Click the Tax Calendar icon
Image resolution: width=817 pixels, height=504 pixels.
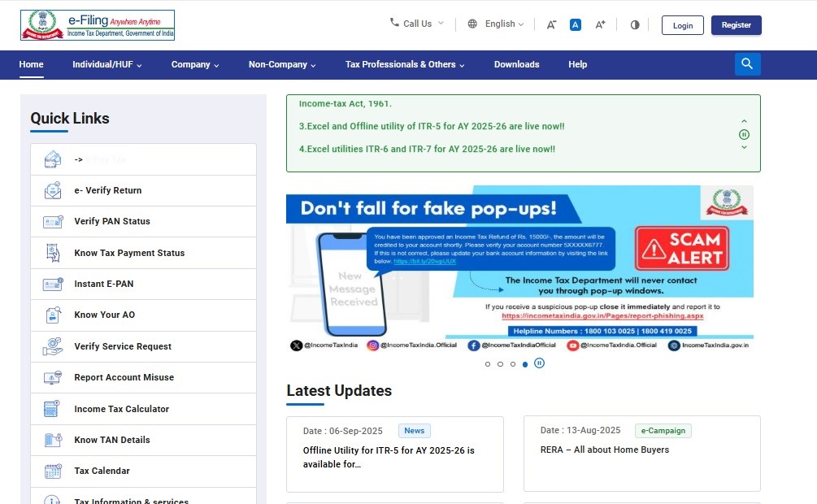pos(53,471)
